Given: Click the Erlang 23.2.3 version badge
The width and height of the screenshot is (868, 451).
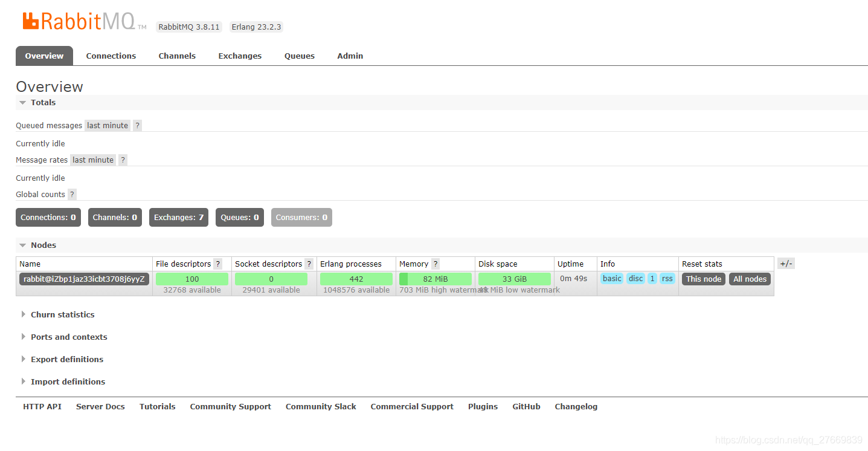Looking at the screenshot, I should coord(256,27).
